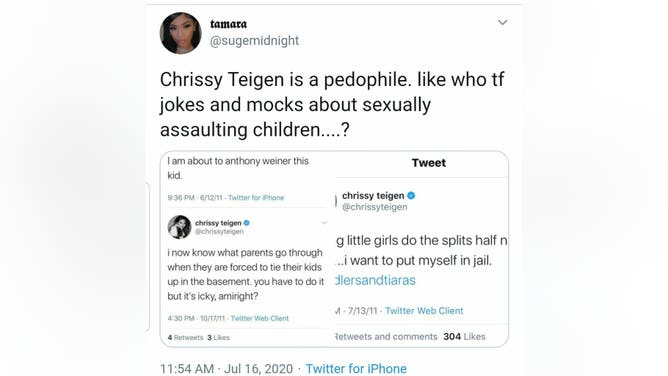This screenshot has width=668, height=376.
Task: Open Twitter Web Client link dated 10/17/11
Action: [x=259, y=318]
